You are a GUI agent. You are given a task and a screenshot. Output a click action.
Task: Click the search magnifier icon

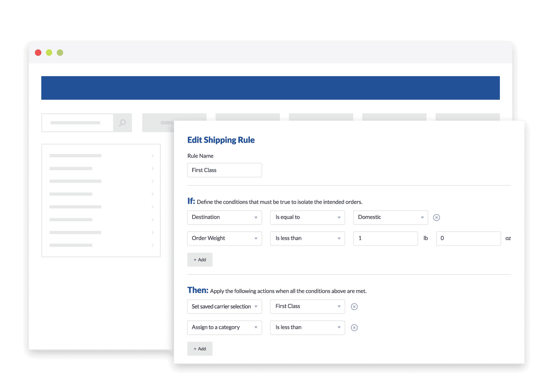122,123
